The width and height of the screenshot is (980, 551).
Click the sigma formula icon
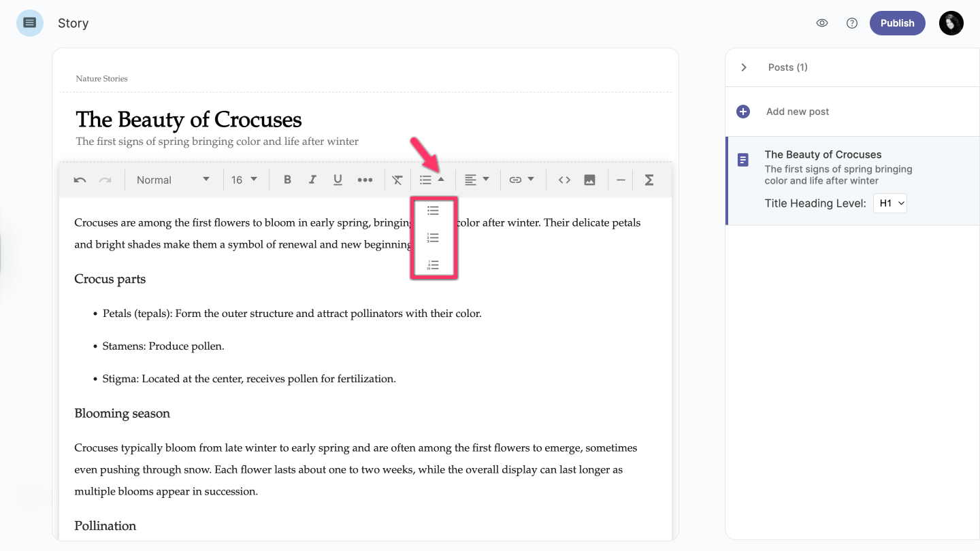pos(649,180)
